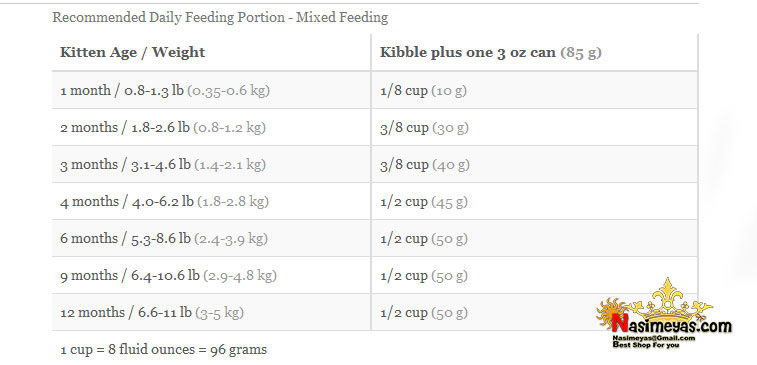Click the 12 months / 6.6-11 lb cell
757x365 pixels.
point(211,312)
